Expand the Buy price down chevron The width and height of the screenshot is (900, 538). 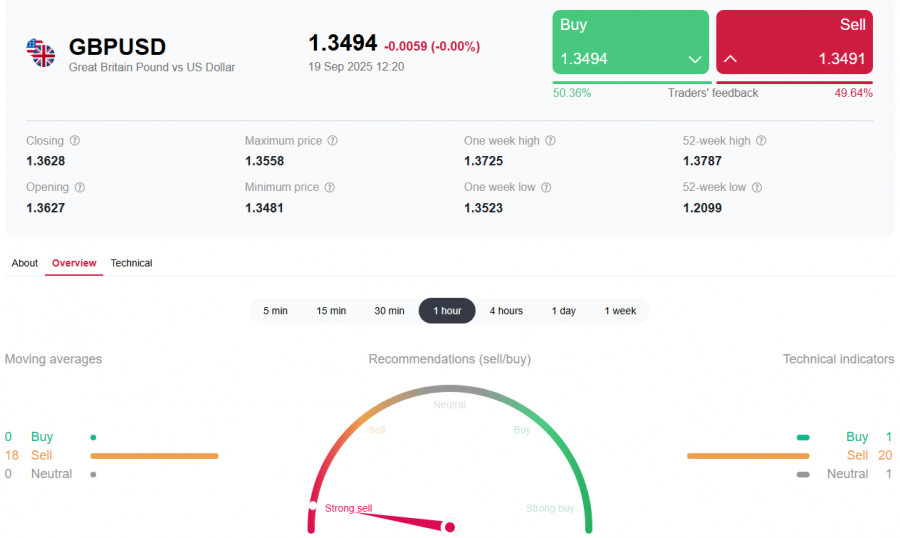coord(695,59)
